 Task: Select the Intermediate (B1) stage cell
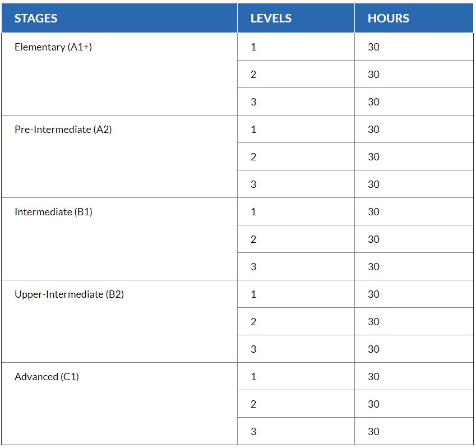(119, 239)
